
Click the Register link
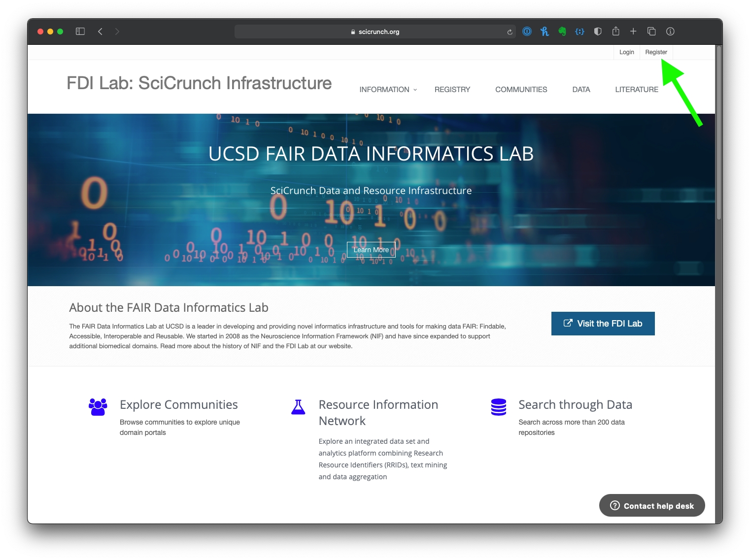(656, 52)
